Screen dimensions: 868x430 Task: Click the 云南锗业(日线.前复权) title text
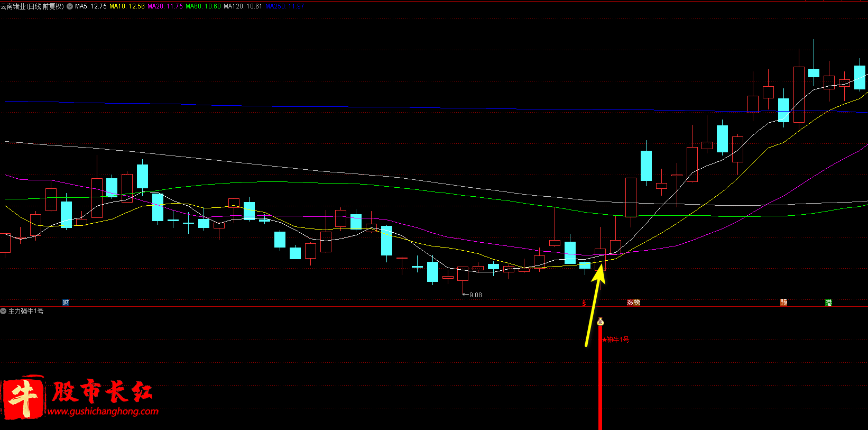tap(32, 6)
